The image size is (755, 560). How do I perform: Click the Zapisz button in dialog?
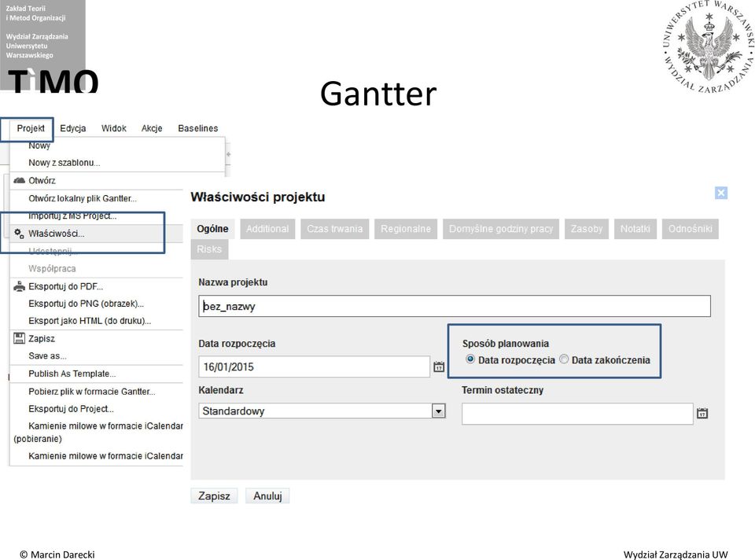pyautogui.click(x=214, y=496)
